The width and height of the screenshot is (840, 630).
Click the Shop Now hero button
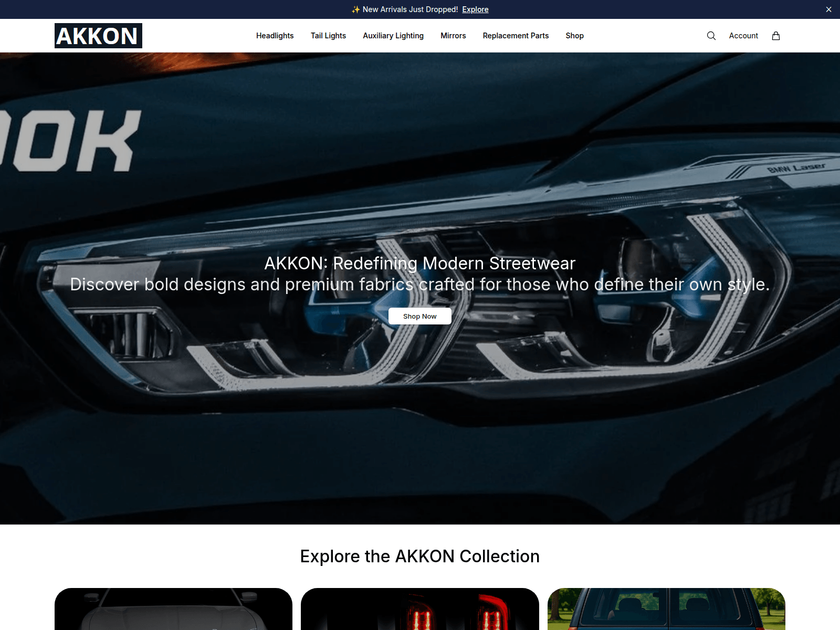click(420, 316)
